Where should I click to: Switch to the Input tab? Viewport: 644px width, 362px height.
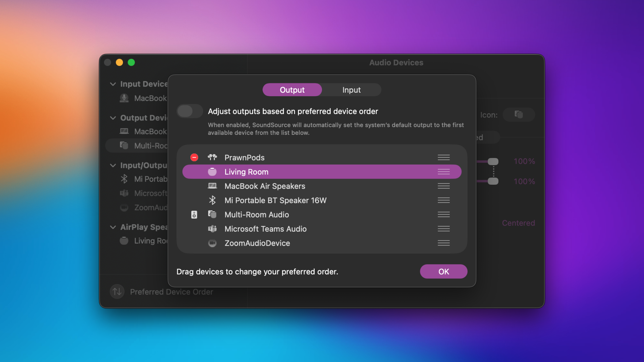351,90
